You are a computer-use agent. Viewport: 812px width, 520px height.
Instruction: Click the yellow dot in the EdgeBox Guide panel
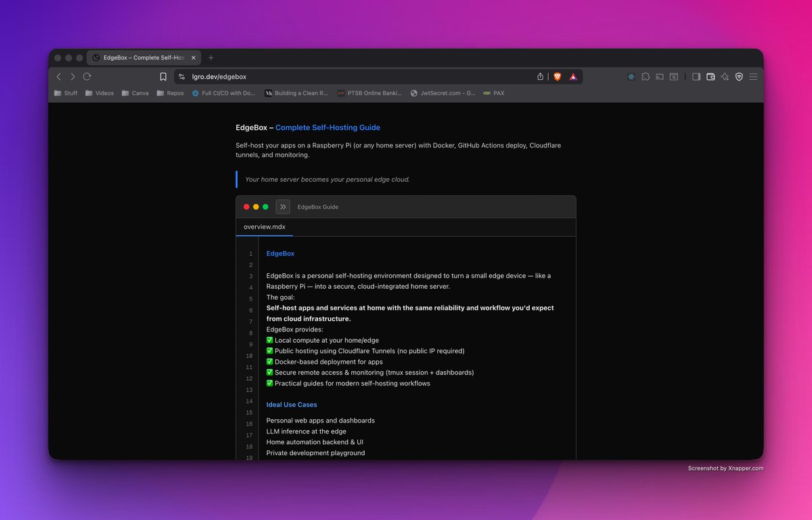coord(256,207)
